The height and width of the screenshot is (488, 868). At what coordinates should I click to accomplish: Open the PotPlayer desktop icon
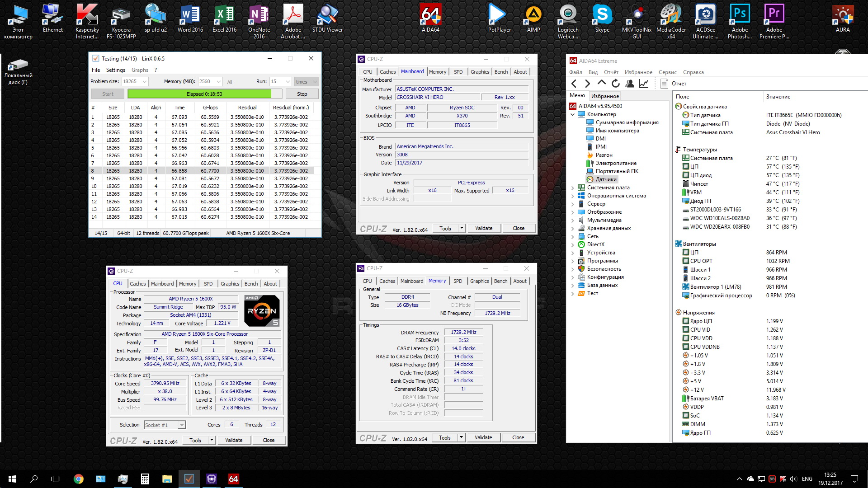click(x=499, y=19)
